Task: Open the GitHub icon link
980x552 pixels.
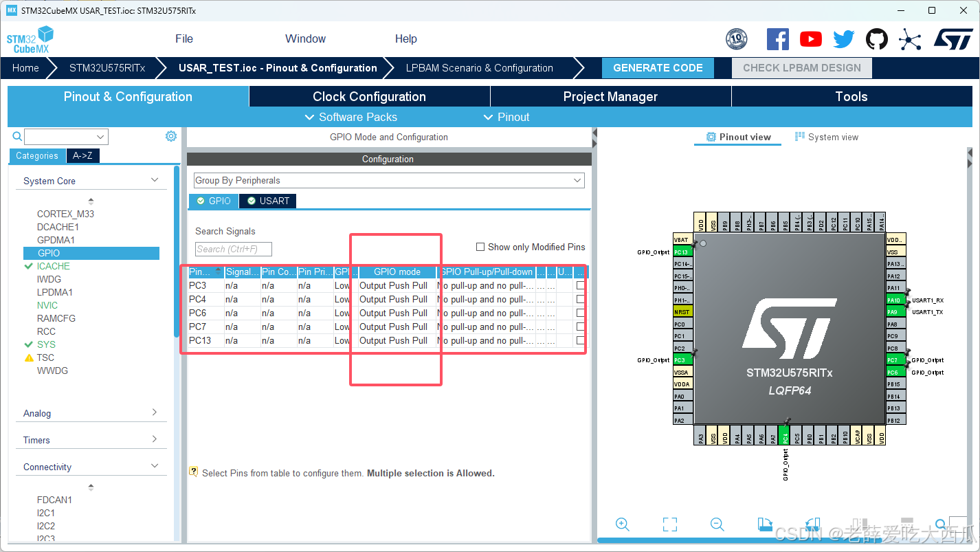Action: [x=877, y=39]
